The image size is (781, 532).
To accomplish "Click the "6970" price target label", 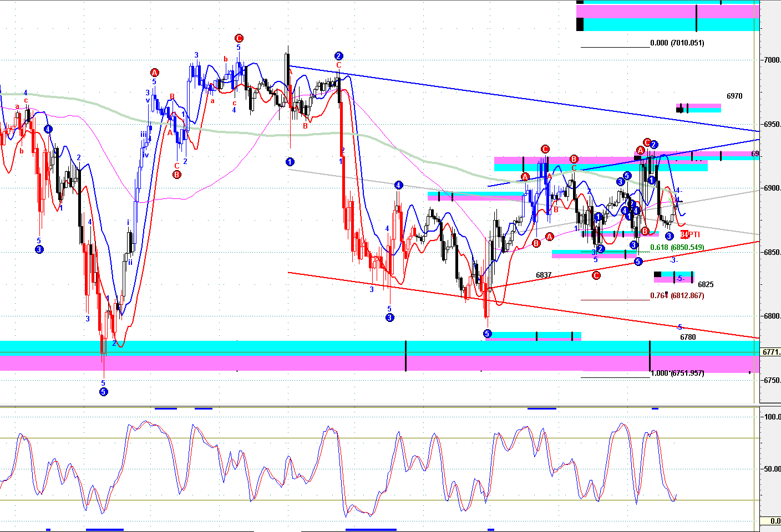I will tap(734, 96).
